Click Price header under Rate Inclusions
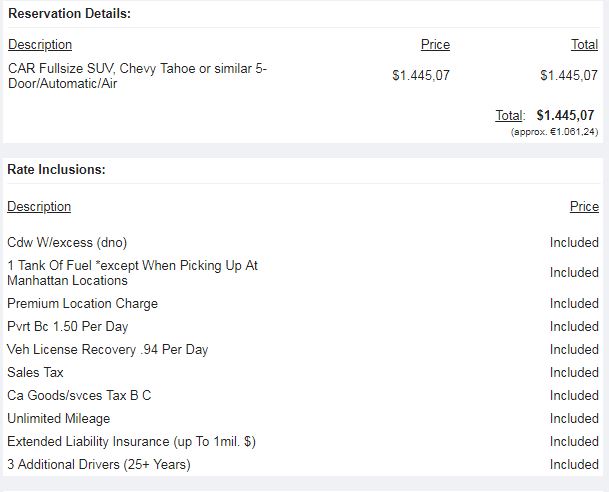The image size is (609, 492). tap(584, 207)
